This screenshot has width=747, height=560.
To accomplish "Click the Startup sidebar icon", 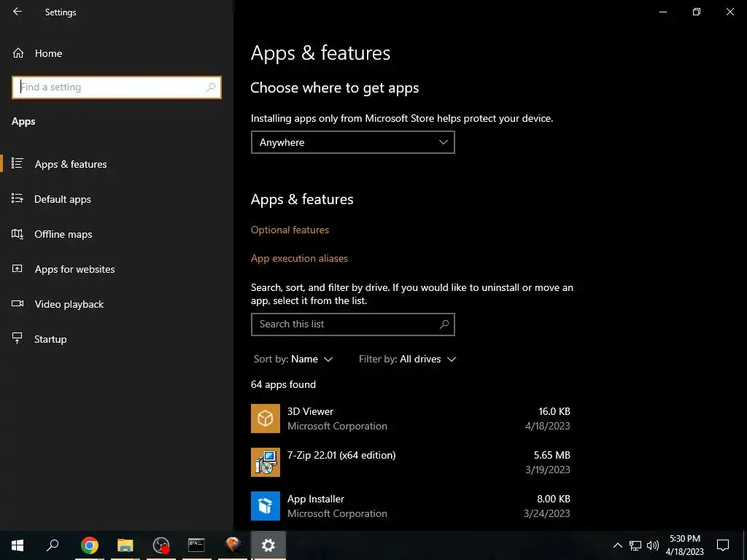I will (x=18, y=338).
